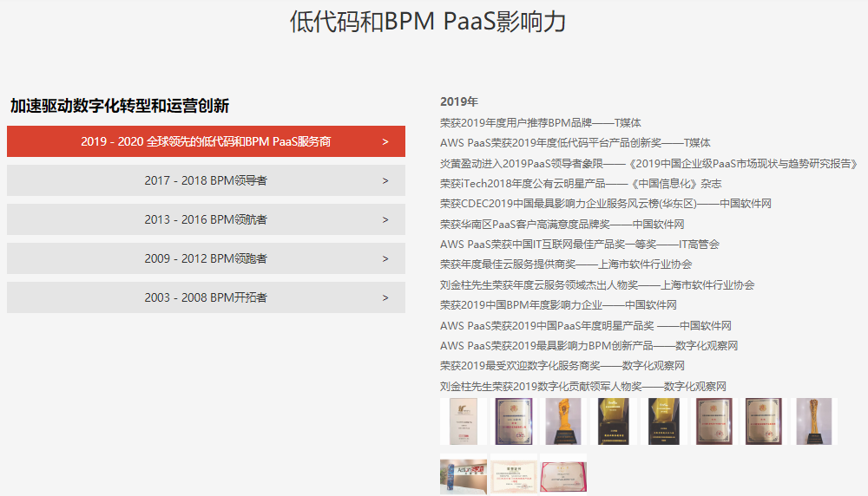868x496 pixels.
Task: Open the 2017 - 2018 BPM领导者 tab
Action: pyautogui.click(x=206, y=180)
